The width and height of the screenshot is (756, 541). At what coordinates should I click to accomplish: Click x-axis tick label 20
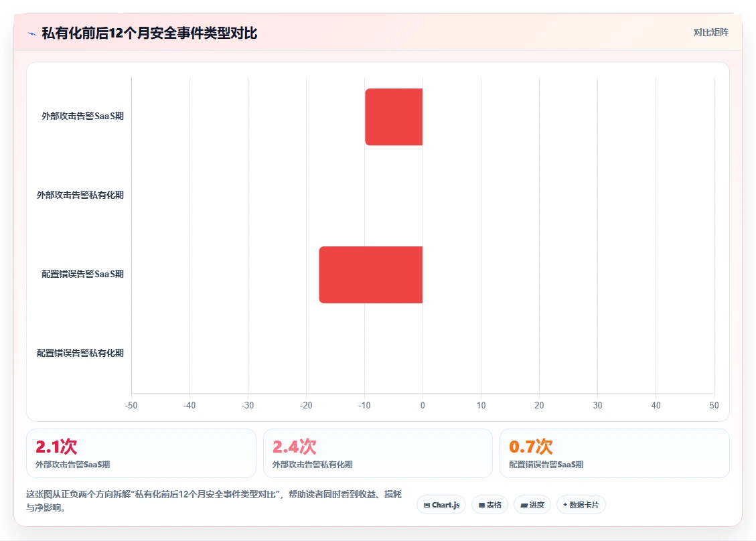(x=539, y=406)
